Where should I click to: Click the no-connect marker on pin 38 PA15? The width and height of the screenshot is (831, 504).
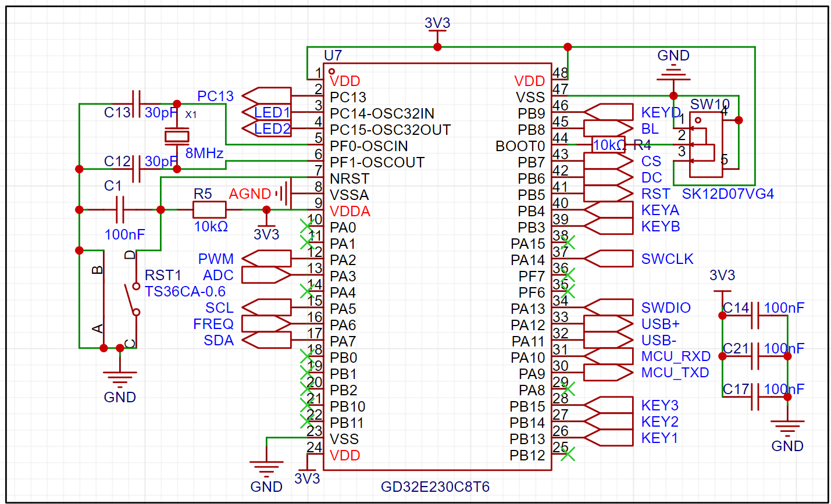click(x=568, y=242)
